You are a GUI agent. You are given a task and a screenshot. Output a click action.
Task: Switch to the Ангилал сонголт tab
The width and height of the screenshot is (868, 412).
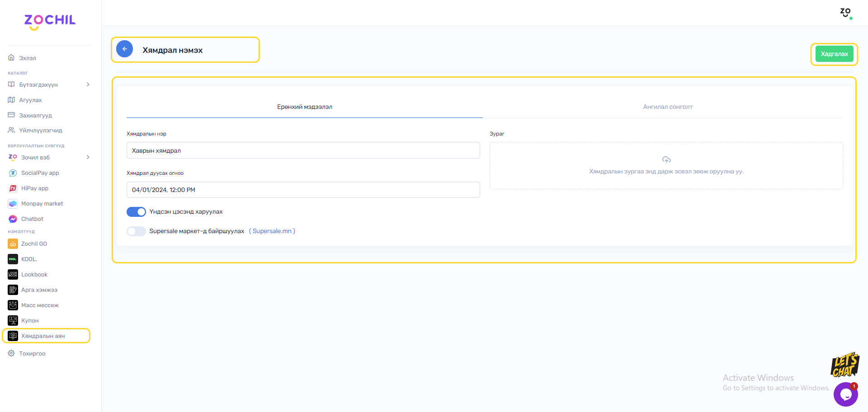pyautogui.click(x=667, y=107)
